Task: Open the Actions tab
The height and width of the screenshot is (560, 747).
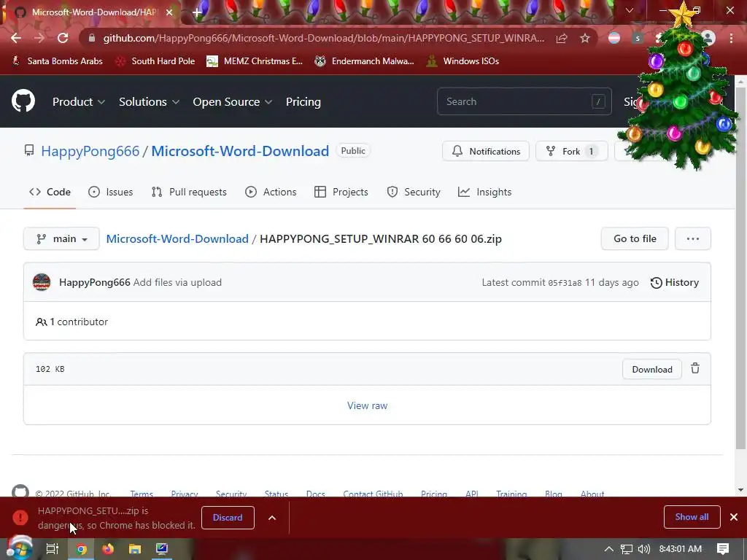Action: pyautogui.click(x=271, y=192)
